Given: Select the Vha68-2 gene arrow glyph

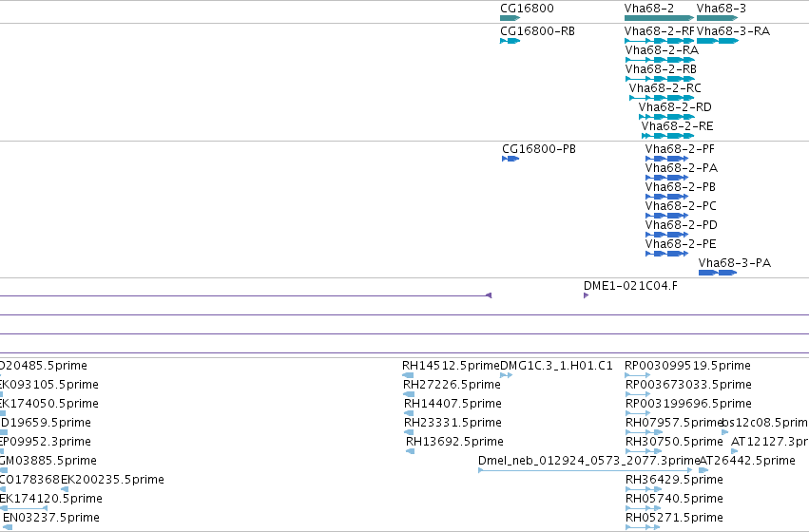Looking at the screenshot, I should pyautogui.click(x=659, y=18).
